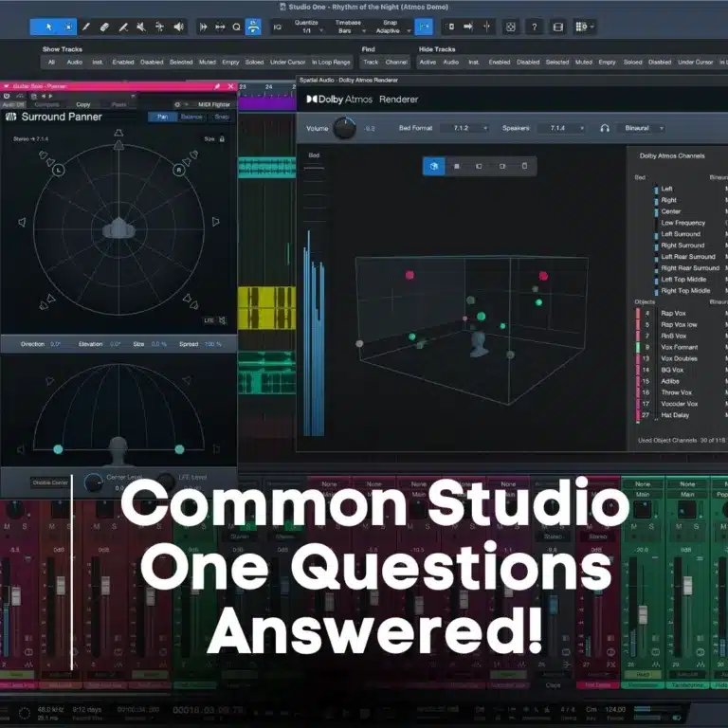
Task: Select Rap Vox in the Objects list
Action: 673,314
